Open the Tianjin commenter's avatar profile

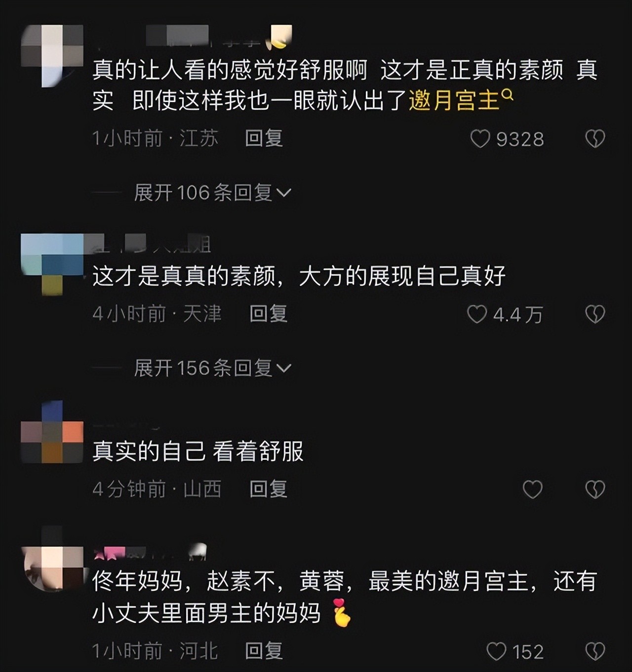[52, 264]
